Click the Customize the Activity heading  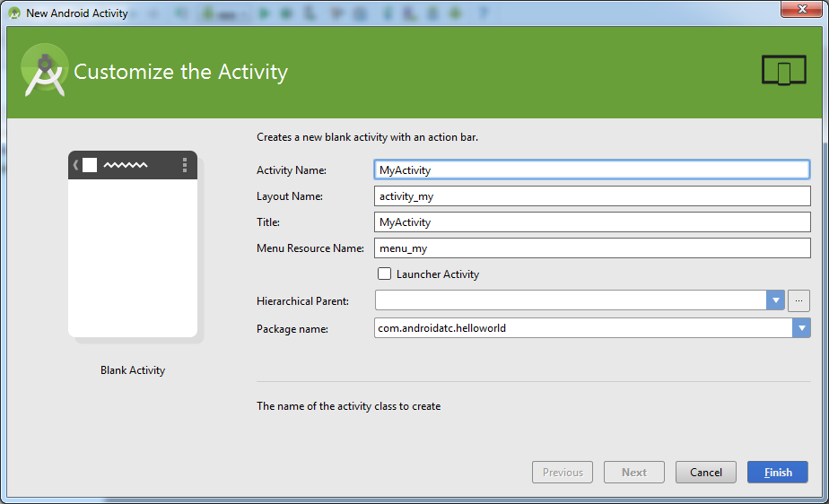[x=181, y=72]
